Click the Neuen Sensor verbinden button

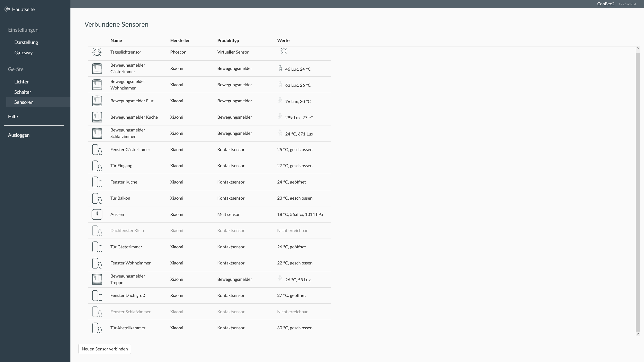(x=105, y=349)
